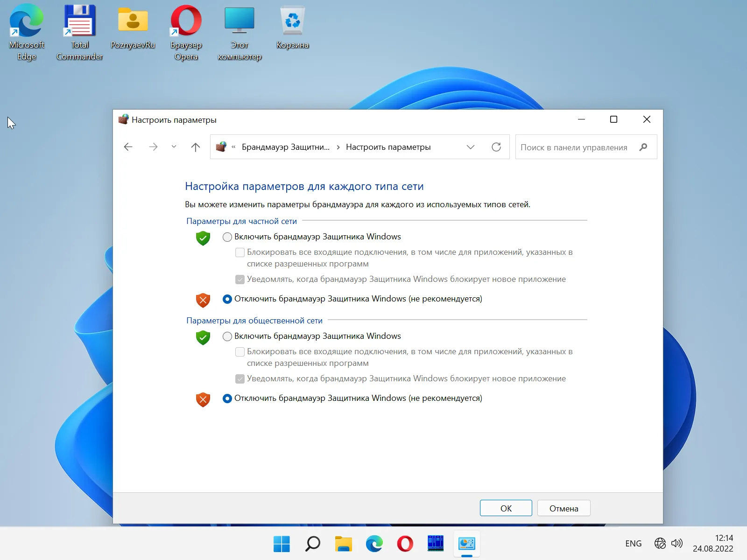Open the Recycle Bin (Корзина) icon
The height and width of the screenshot is (560, 747).
(x=292, y=28)
